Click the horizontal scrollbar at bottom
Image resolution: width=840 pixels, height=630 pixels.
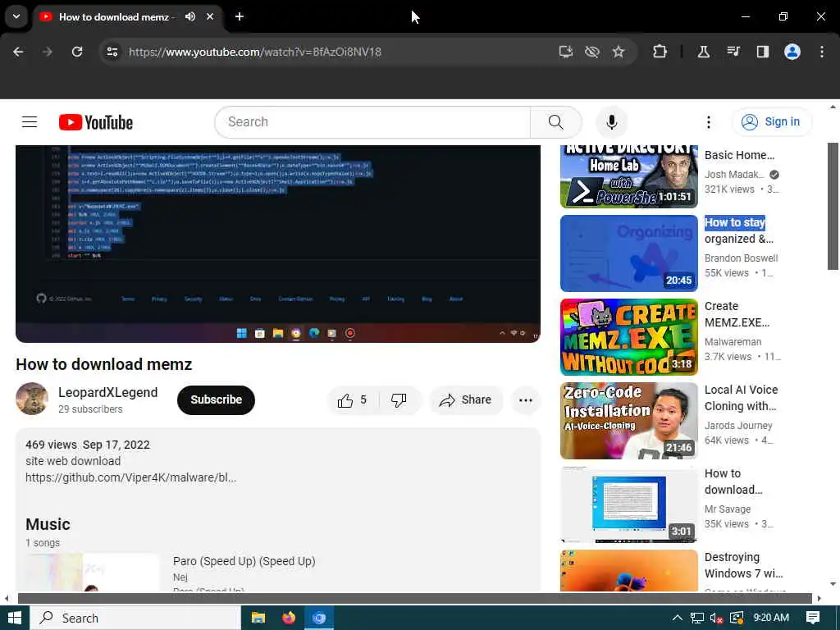coord(414,598)
